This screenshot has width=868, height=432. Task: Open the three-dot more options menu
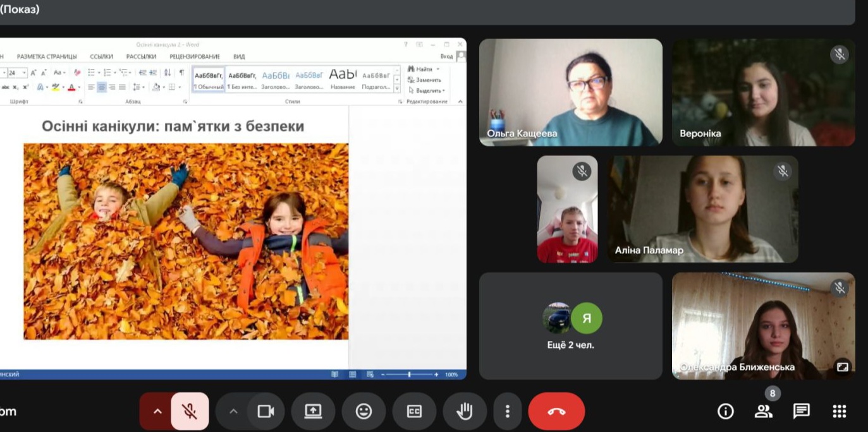pos(507,412)
